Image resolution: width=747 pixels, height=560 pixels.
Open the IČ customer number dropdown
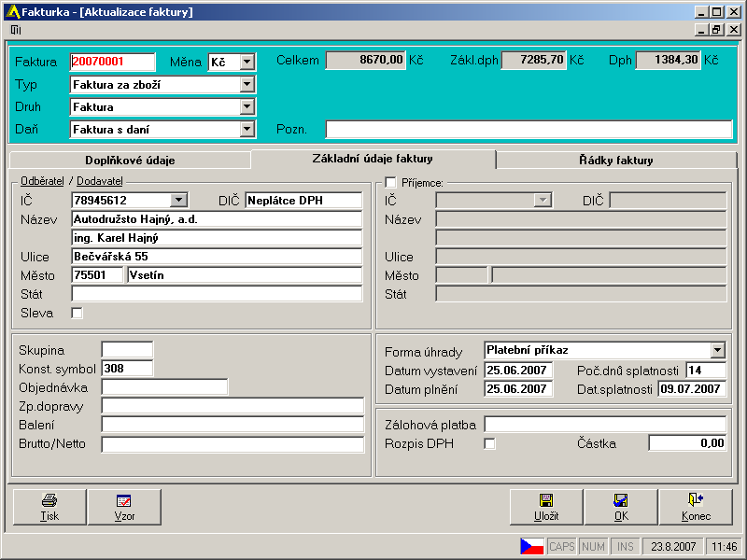tap(178, 201)
